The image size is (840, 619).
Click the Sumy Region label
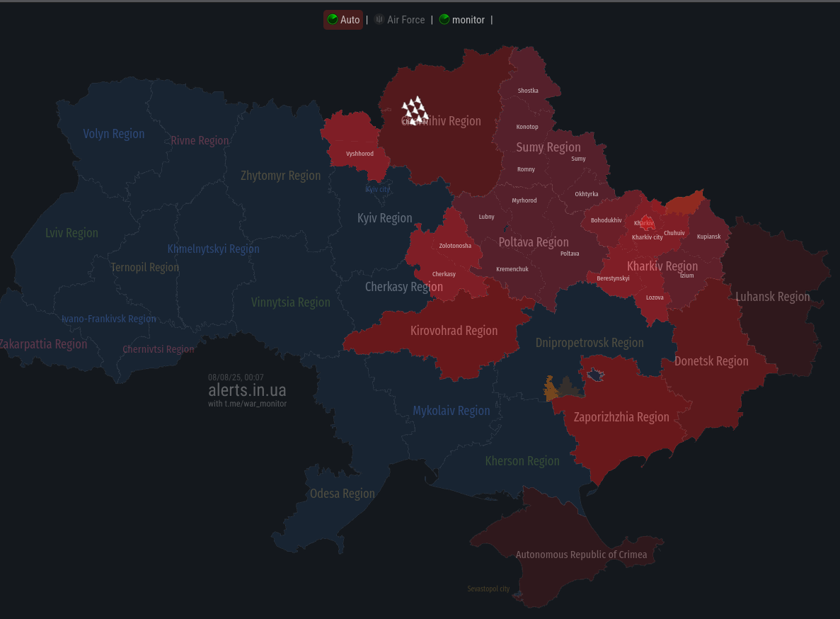tap(548, 147)
